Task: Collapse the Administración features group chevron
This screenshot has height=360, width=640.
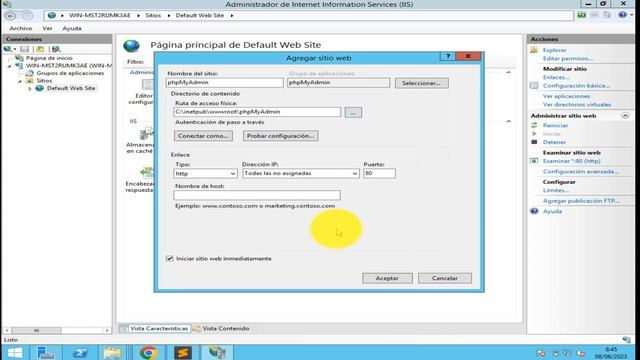Action: click(x=509, y=72)
